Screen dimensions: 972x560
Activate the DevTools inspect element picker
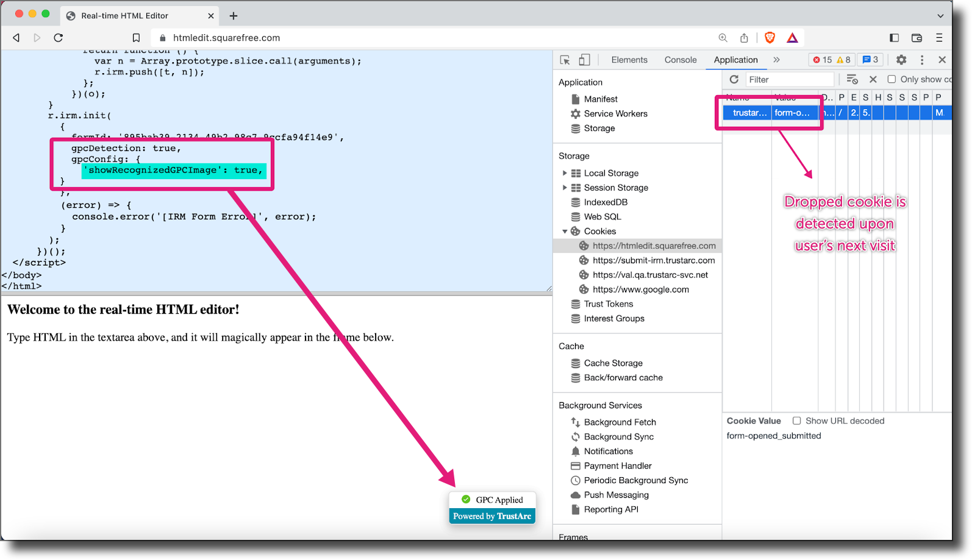(x=565, y=60)
